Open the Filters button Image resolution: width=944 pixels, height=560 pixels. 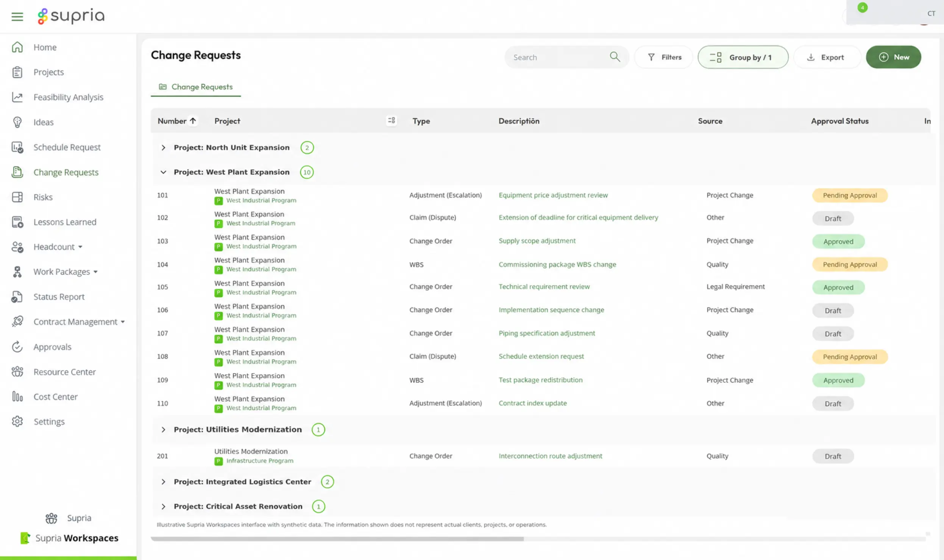664,57
